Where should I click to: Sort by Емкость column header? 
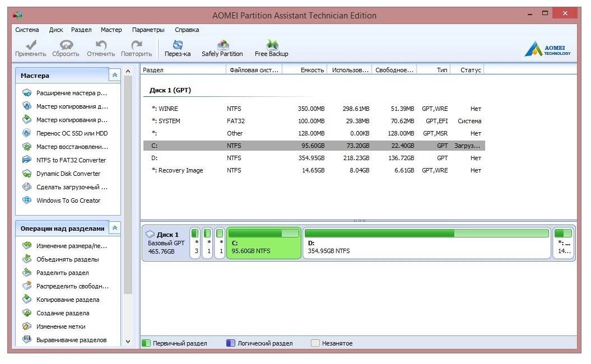(305, 69)
